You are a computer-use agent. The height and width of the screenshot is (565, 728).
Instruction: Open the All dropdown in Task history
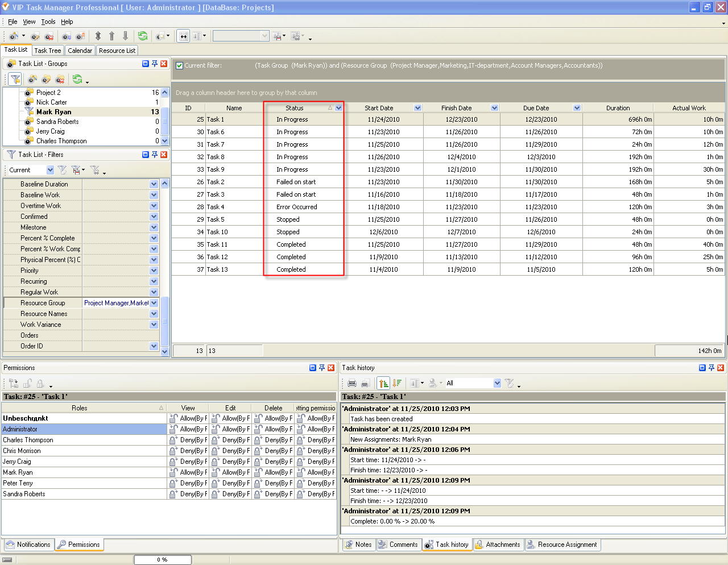coord(497,383)
